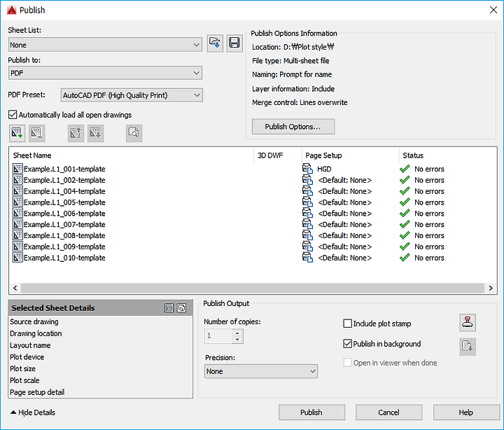
Task: Open the Publish to dropdown
Action: coord(105,73)
